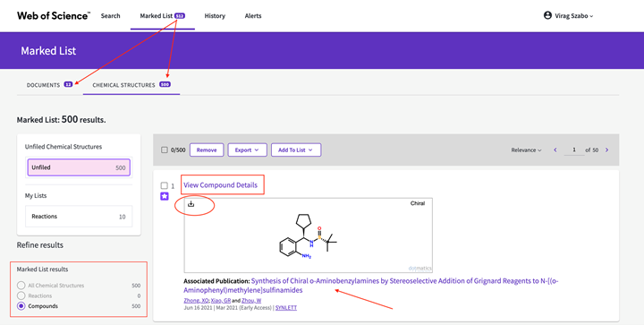Screen dimensions: 644x325
Task: Open the Export dropdown
Action: coord(247,150)
